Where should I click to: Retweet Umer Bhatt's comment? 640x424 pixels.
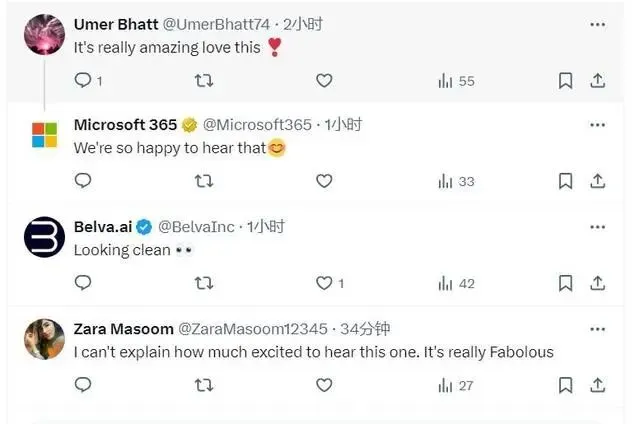[203, 80]
